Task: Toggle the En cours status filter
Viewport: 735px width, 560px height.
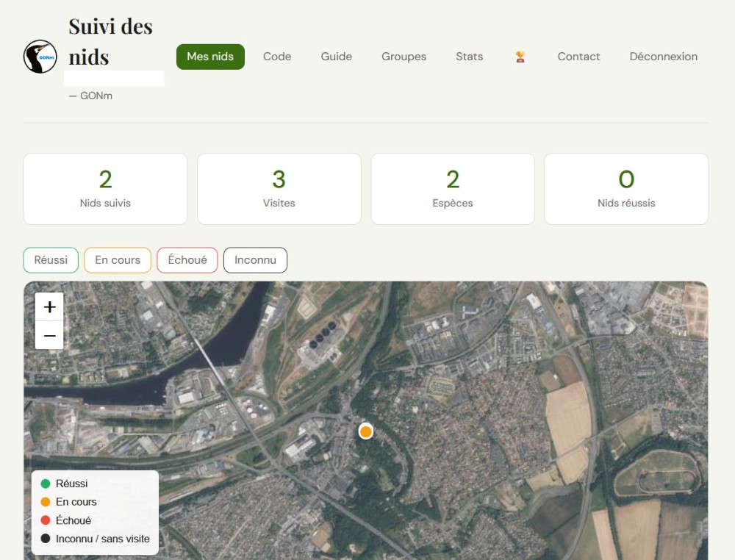Action: (x=118, y=260)
